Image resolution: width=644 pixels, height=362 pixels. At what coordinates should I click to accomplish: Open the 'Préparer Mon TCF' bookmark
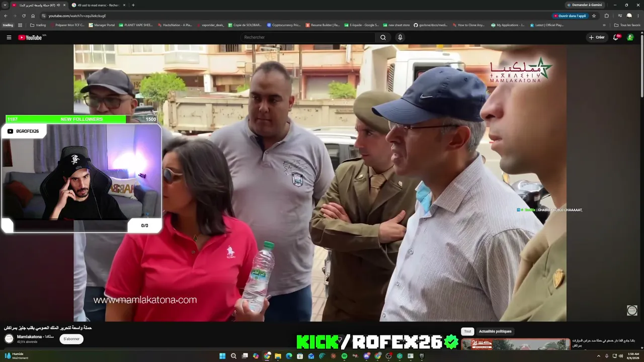tap(67, 25)
